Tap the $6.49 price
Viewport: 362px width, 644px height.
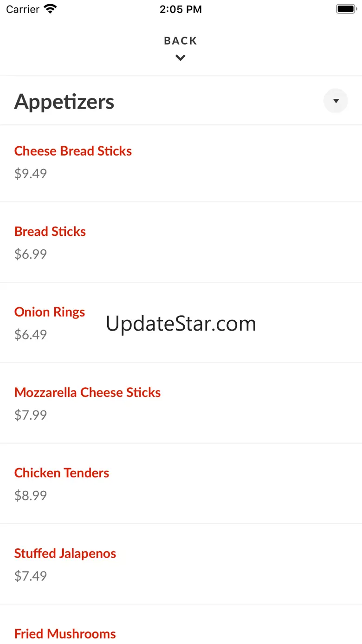pos(31,334)
